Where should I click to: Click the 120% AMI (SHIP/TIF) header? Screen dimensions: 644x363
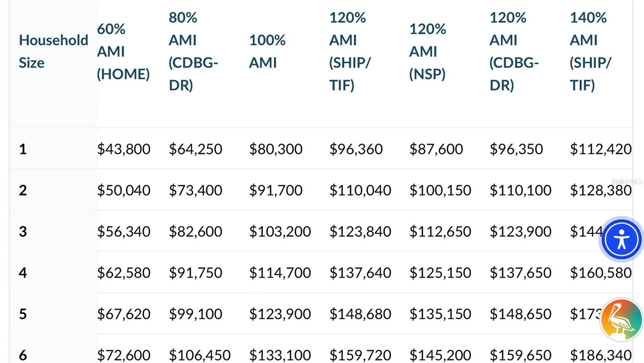[350, 51]
